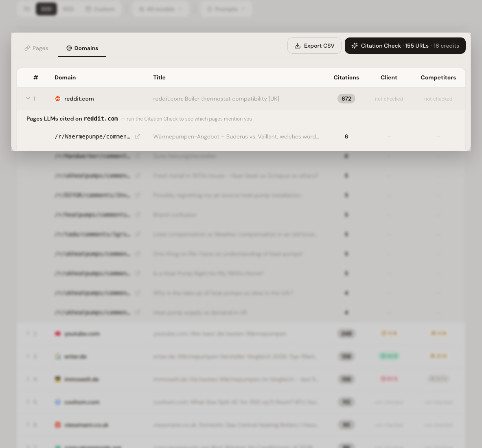Click the reddit favicon icon

coord(58,99)
